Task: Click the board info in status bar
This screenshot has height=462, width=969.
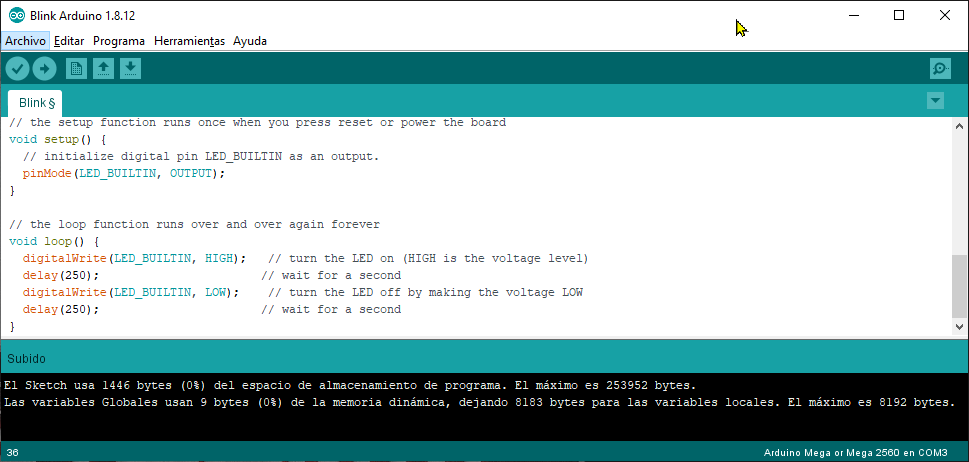Action: 857,453
